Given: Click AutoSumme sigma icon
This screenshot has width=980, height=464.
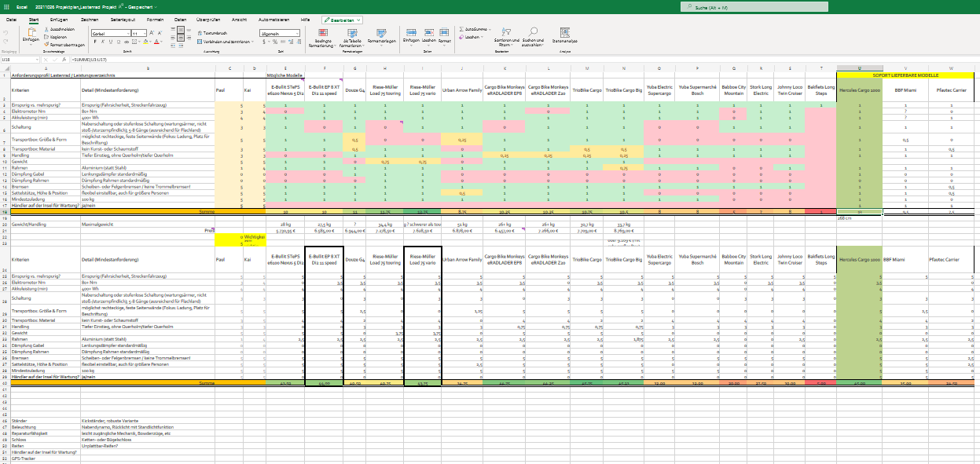Looking at the screenshot, I should (x=461, y=28).
